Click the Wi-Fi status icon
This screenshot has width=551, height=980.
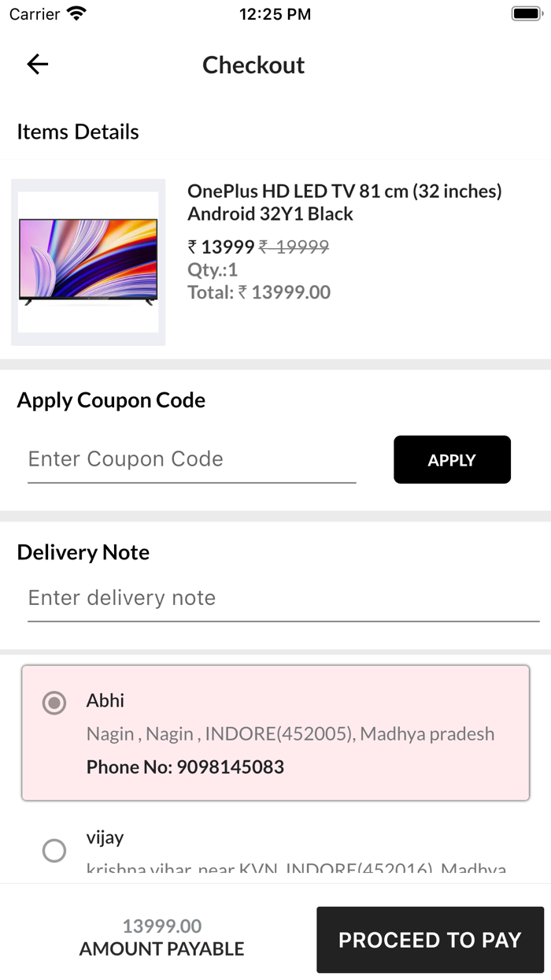pos(75,13)
